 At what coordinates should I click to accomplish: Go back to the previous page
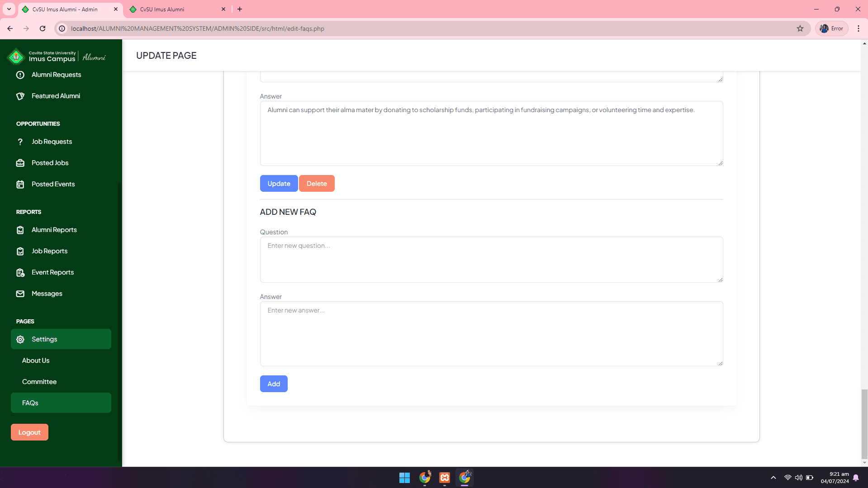pos(10,28)
